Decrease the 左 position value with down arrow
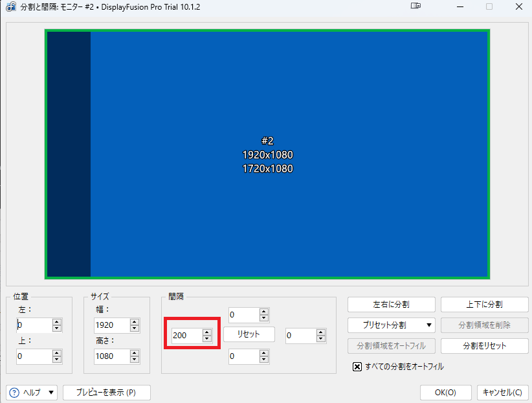This screenshot has width=532, height=403. [57, 328]
